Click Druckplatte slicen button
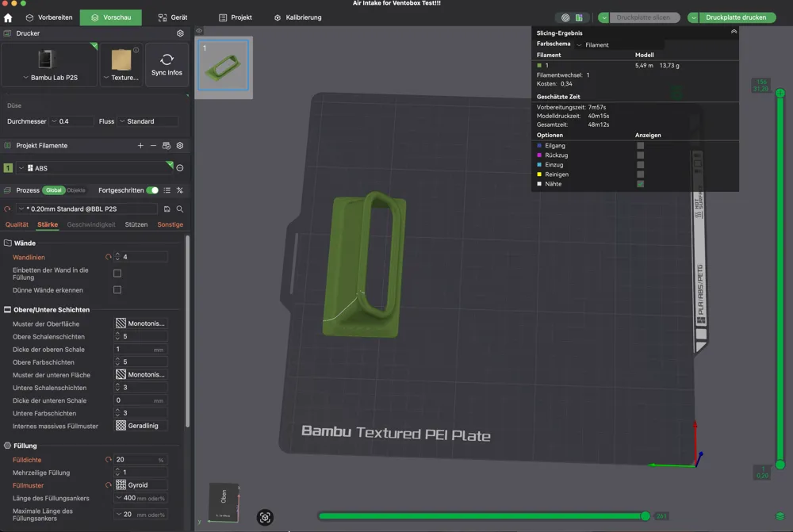793x532 pixels. point(643,17)
